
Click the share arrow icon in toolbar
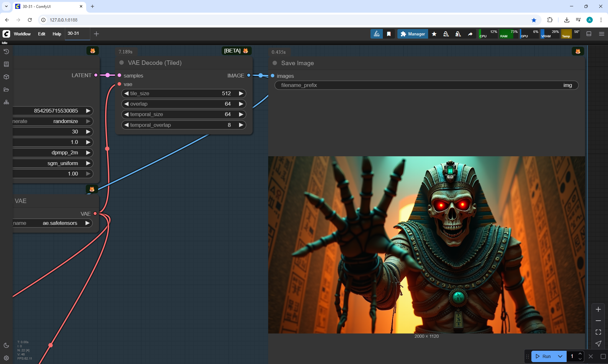tap(470, 34)
